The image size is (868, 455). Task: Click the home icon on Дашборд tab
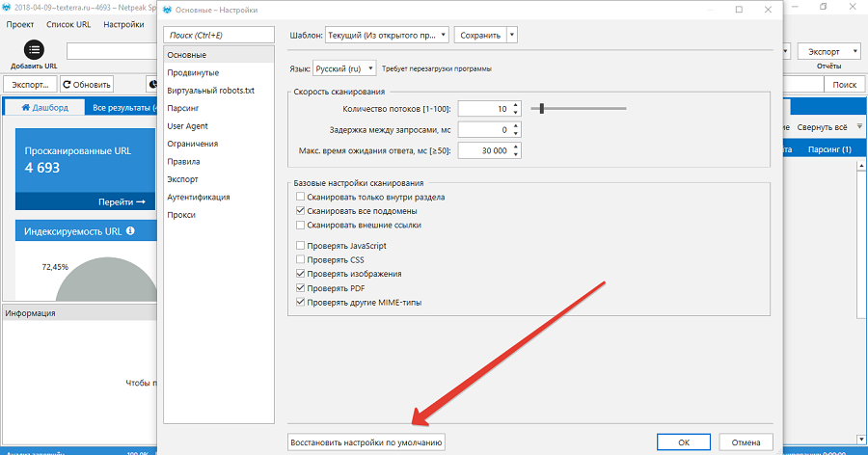click(x=25, y=107)
